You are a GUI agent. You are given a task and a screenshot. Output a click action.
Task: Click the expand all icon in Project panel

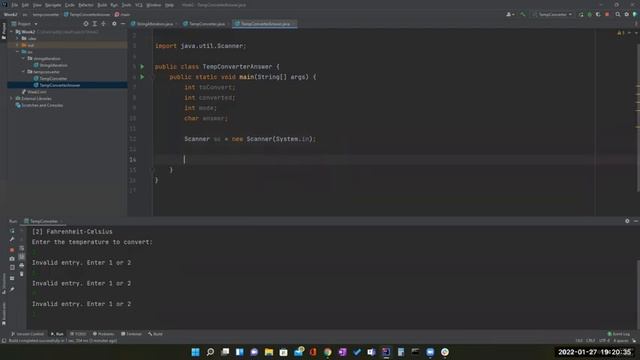[x=95, y=24]
